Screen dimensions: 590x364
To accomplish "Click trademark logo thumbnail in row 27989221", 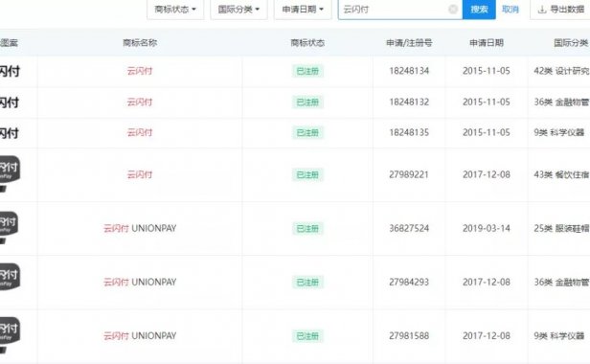I will 10,174.
